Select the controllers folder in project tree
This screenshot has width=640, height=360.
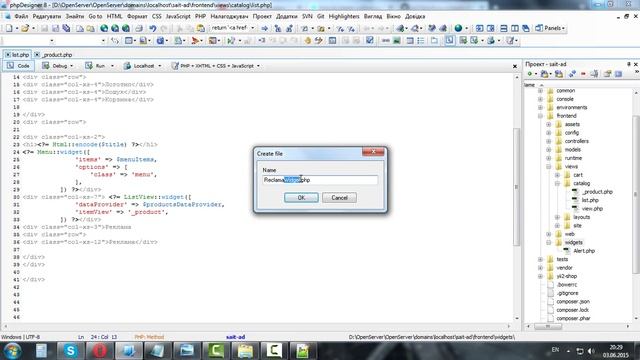point(576,141)
